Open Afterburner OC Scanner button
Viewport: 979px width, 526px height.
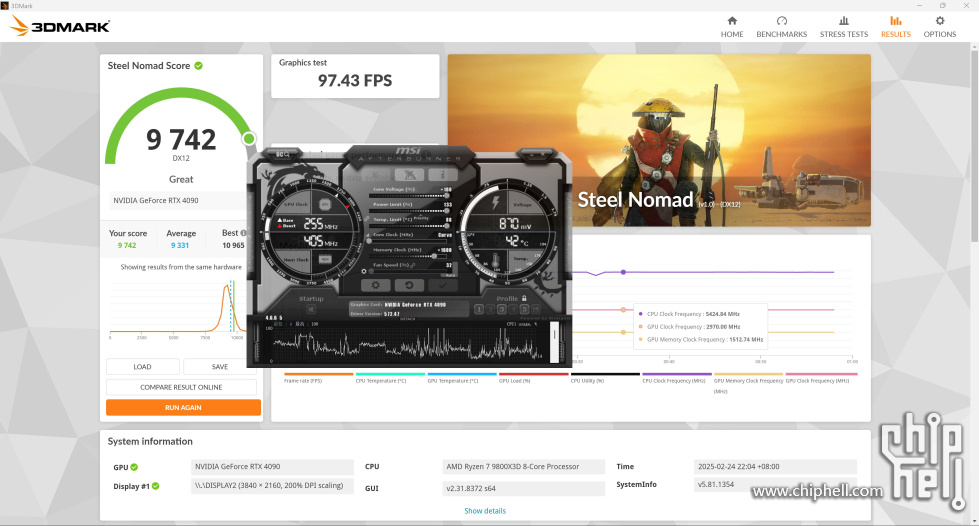[x=282, y=154]
